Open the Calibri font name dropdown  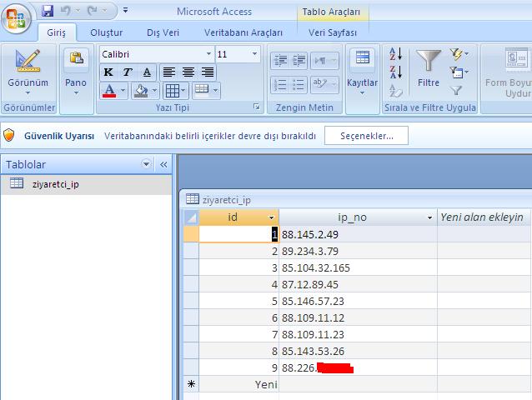pos(209,54)
